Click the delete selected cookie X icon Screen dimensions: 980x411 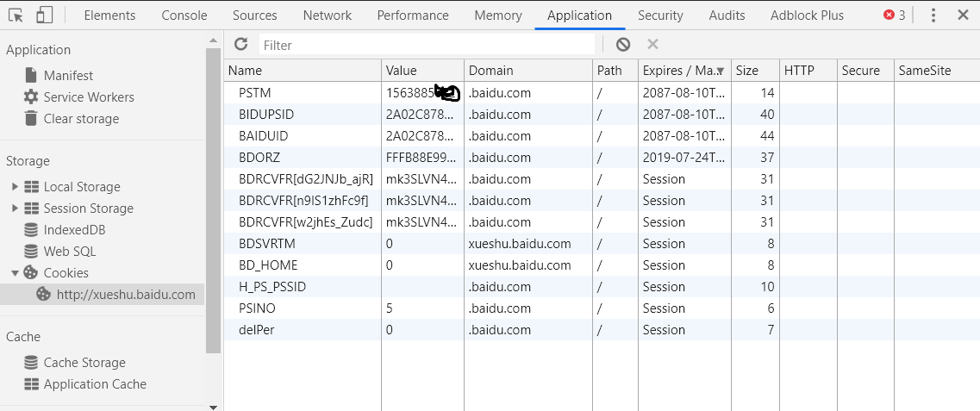(x=652, y=45)
